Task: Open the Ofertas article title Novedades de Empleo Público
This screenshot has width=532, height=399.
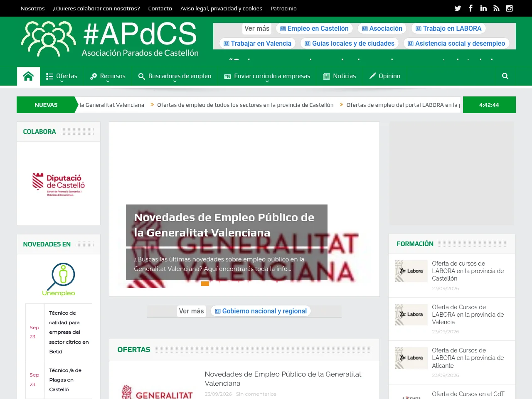Action: coord(283,379)
